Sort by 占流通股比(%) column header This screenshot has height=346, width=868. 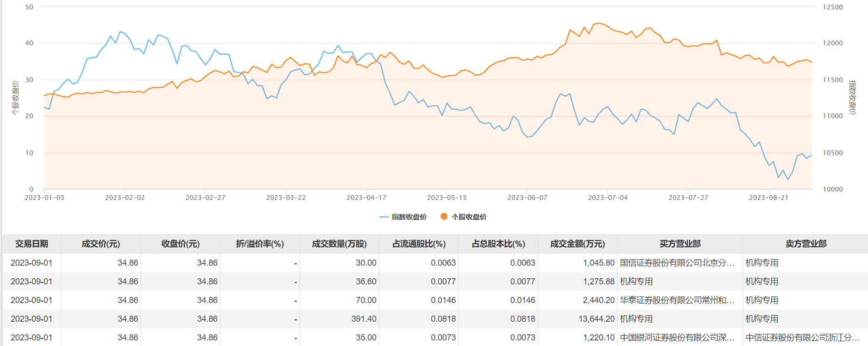click(419, 244)
